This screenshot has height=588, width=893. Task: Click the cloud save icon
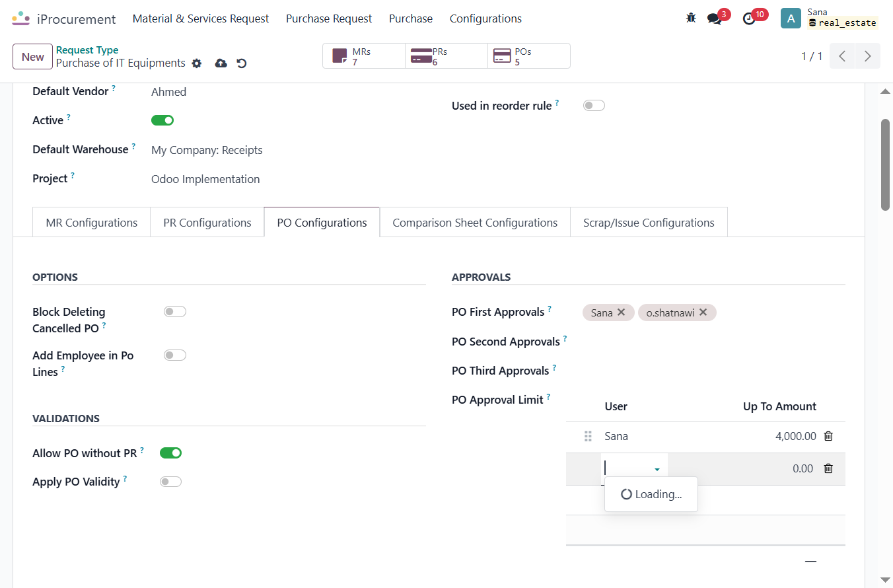221,63
